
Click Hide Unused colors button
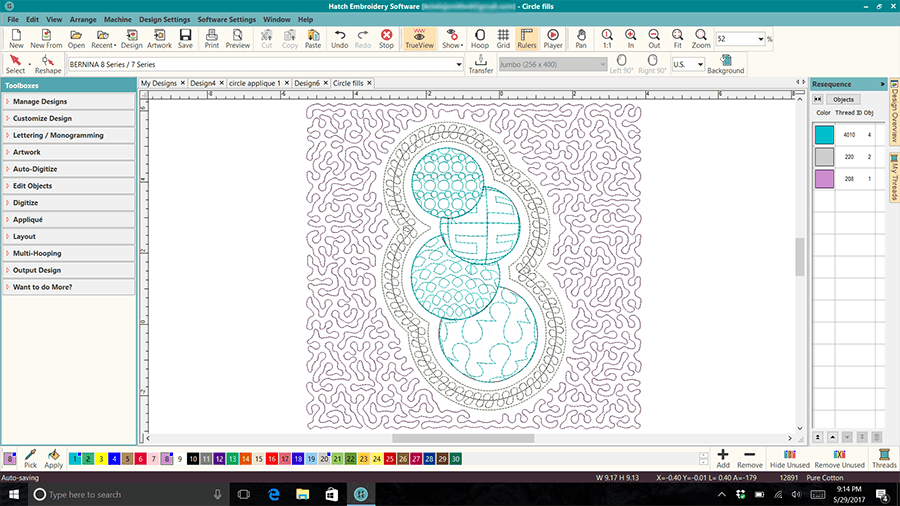[x=789, y=458]
